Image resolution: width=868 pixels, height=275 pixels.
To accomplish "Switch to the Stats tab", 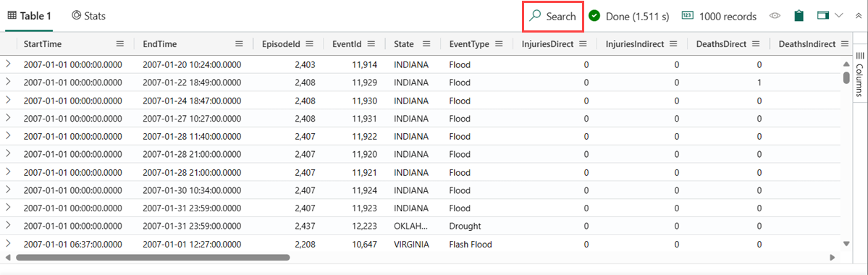I will click(88, 16).
